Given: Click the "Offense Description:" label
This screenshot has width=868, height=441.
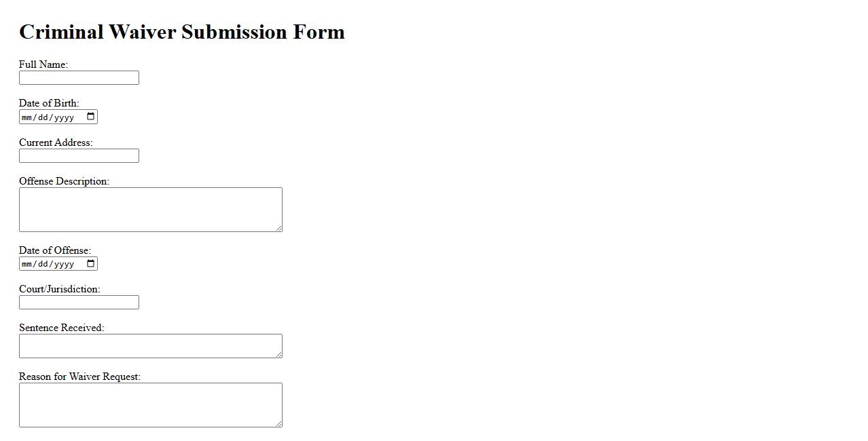Looking at the screenshot, I should [64, 181].
